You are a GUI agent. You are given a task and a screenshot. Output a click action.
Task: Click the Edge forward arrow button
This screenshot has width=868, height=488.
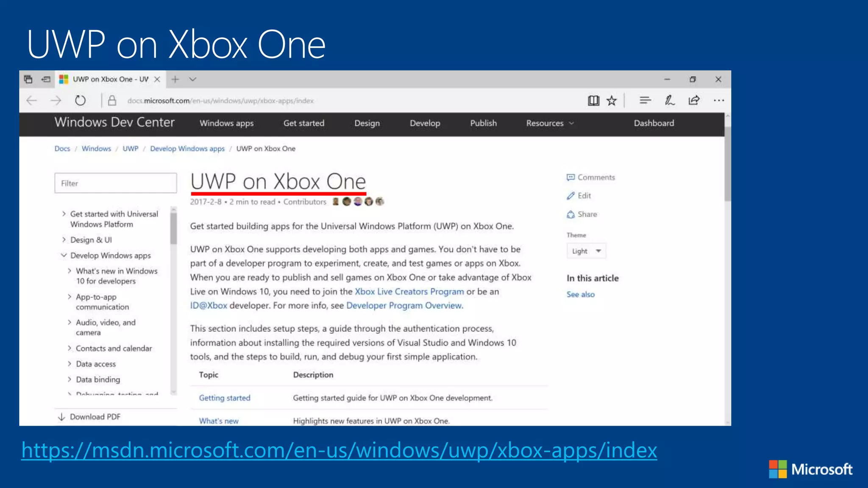pyautogui.click(x=56, y=101)
